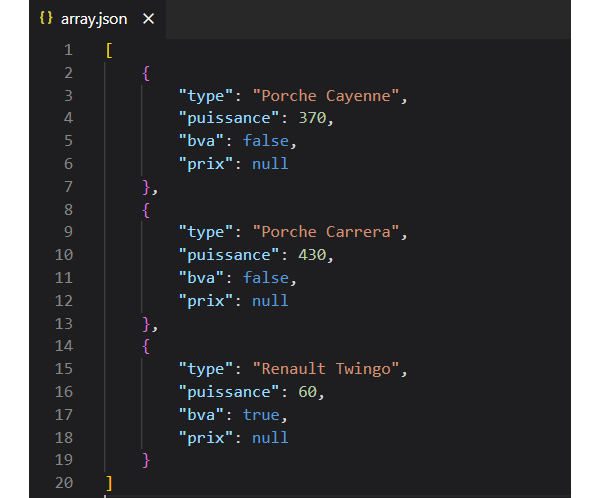600x498 pixels.
Task: Click the "bva" key on line 11
Action: click(201, 278)
